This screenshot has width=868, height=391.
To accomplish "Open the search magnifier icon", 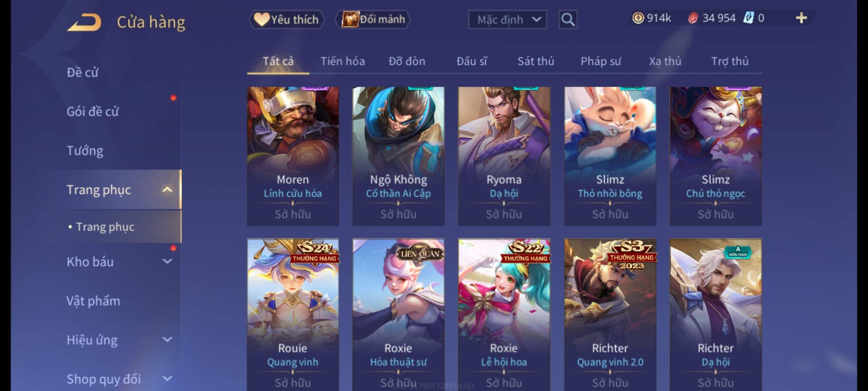I will (568, 20).
